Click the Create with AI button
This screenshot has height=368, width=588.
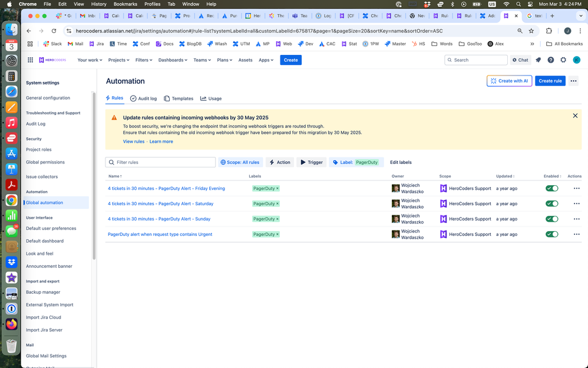pos(509,81)
